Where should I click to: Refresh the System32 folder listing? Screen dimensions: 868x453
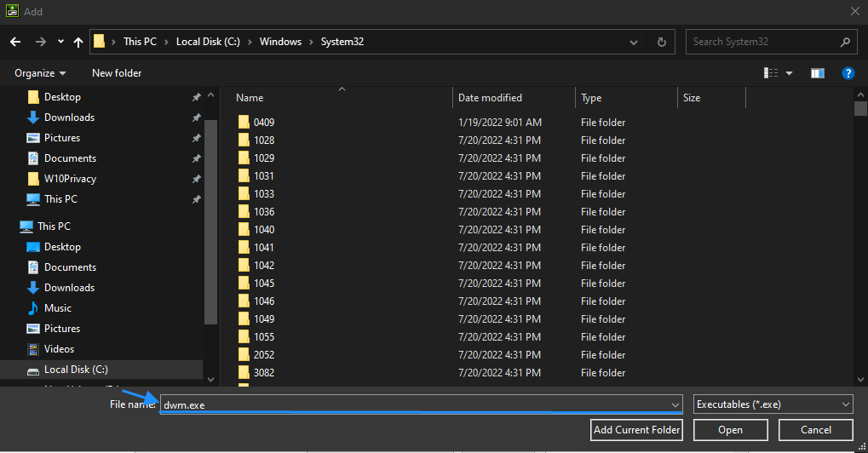(x=661, y=42)
